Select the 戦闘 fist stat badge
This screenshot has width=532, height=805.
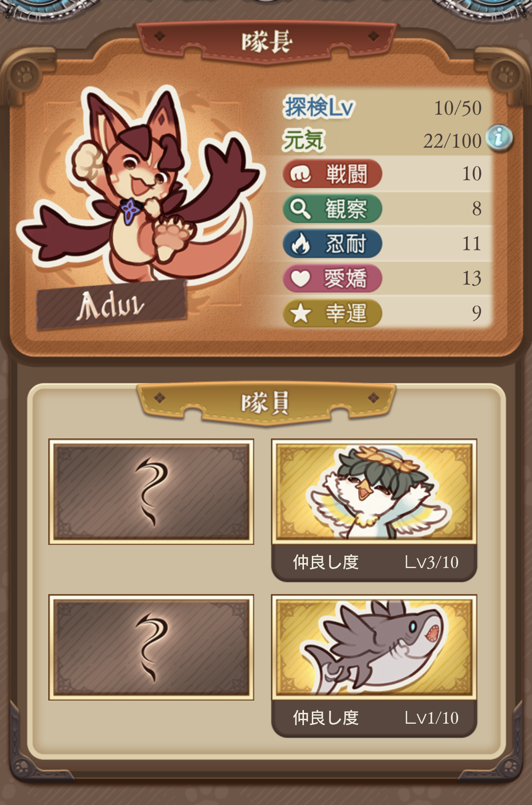[x=332, y=174]
